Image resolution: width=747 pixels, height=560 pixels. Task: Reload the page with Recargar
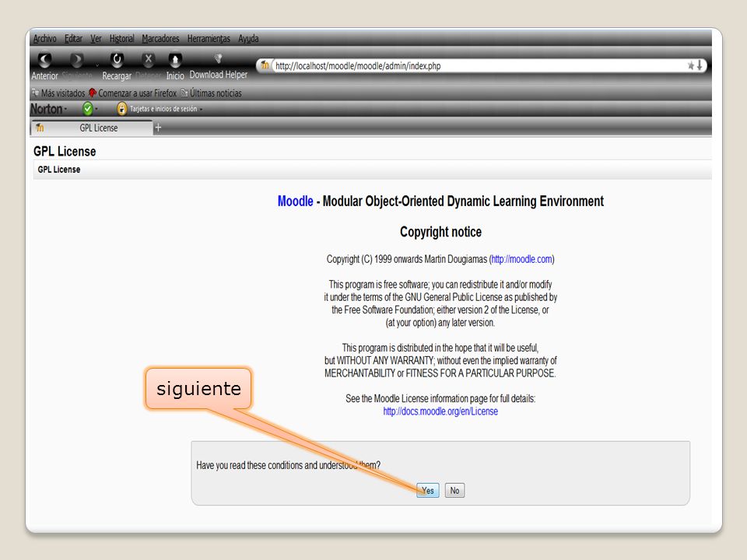pyautogui.click(x=117, y=65)
